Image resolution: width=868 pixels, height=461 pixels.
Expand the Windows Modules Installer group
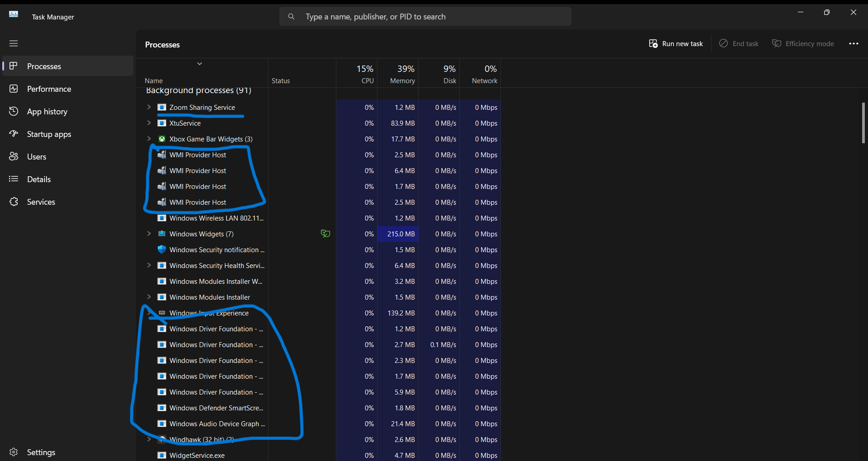[149, 297]
